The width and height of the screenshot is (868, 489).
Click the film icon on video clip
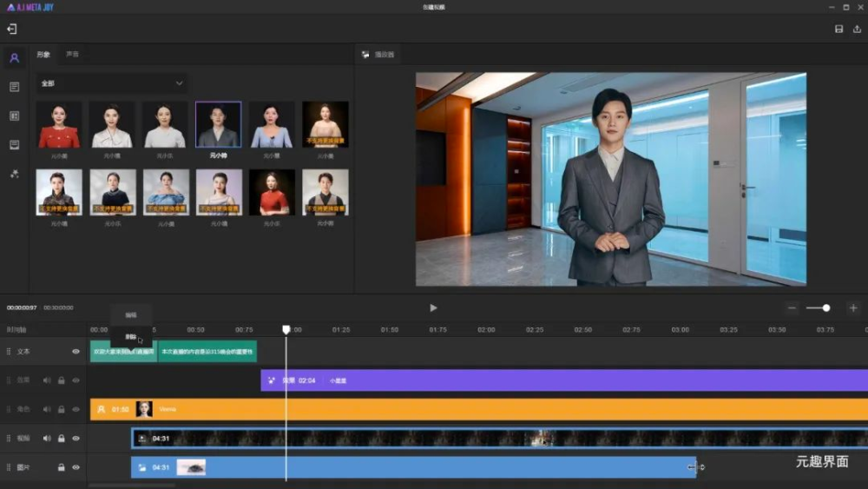pyautogui.click(x=142, y=438)
